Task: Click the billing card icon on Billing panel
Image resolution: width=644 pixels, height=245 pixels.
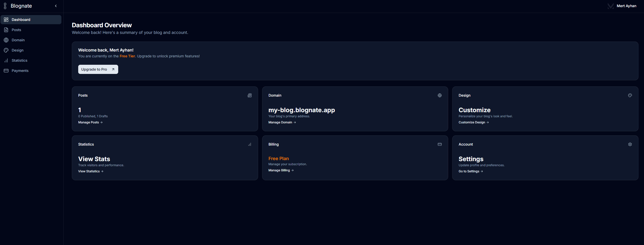Action: click(439, 144)
